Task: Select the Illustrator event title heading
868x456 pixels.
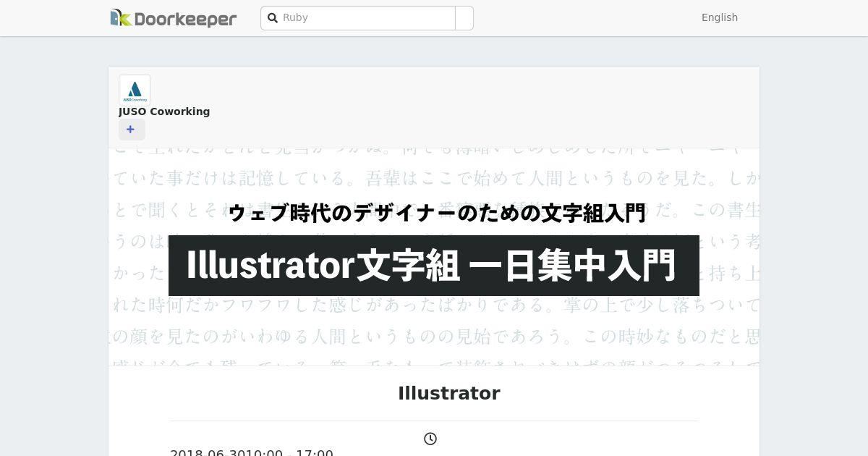Action: pos(449,393)
